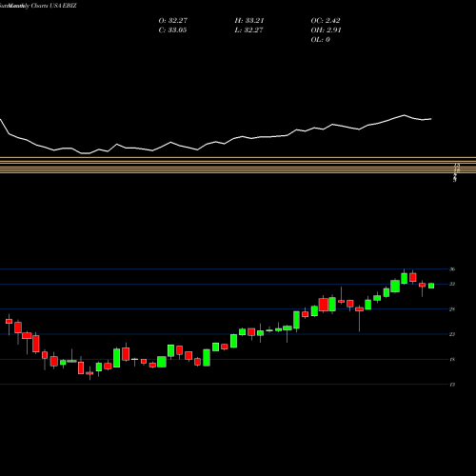Click the OL: 0 reading
Viewport: 476px width, 476px height.
[x=321, y=40]
